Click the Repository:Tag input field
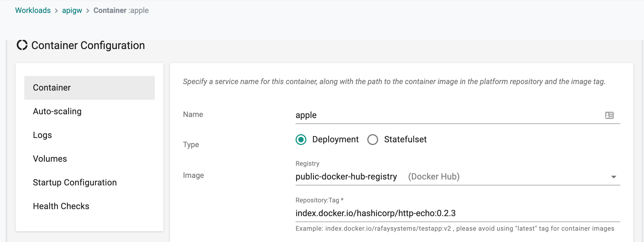The width and height of the screenshot is (644, 242). [x=458, y=213]
